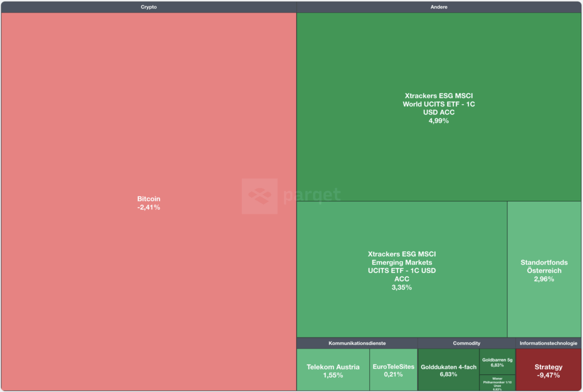Viewport: 583px width, 392px height.
Task: Click the Parqet logo icon watermark
Action: tap(260, 196)
